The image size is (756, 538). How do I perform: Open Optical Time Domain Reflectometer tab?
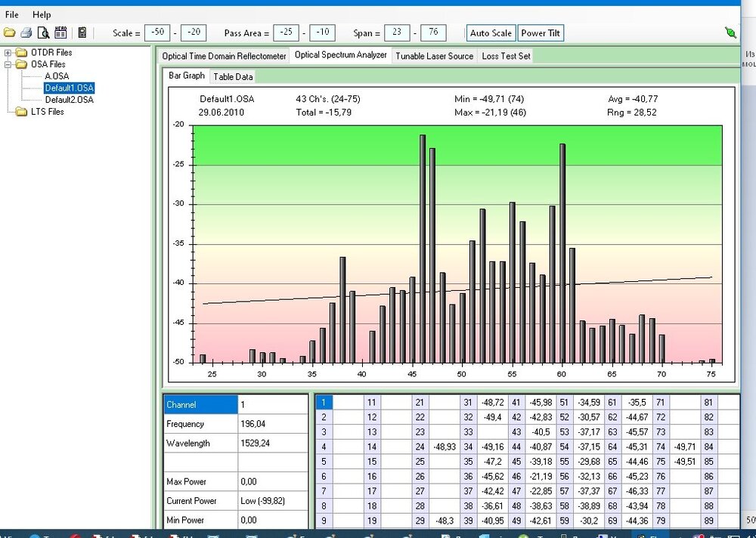click(x=224, y=56)
